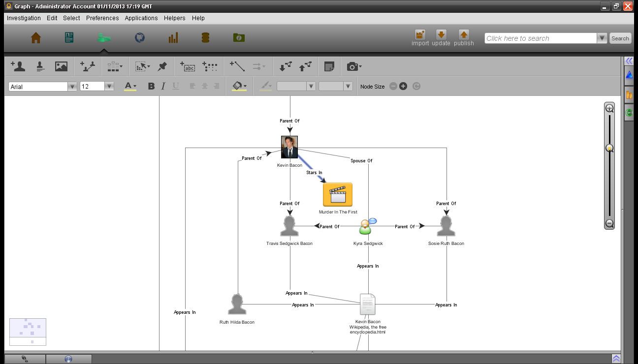The image size is (638, 364).
Task: Open the Preferences menu
Action: (x=102, y=18)
